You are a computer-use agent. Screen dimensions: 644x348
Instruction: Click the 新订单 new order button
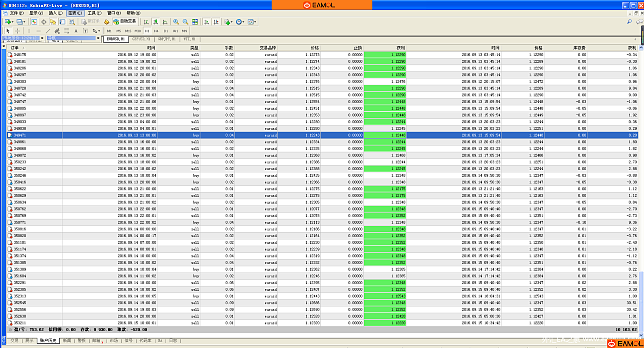coord(91,21)
